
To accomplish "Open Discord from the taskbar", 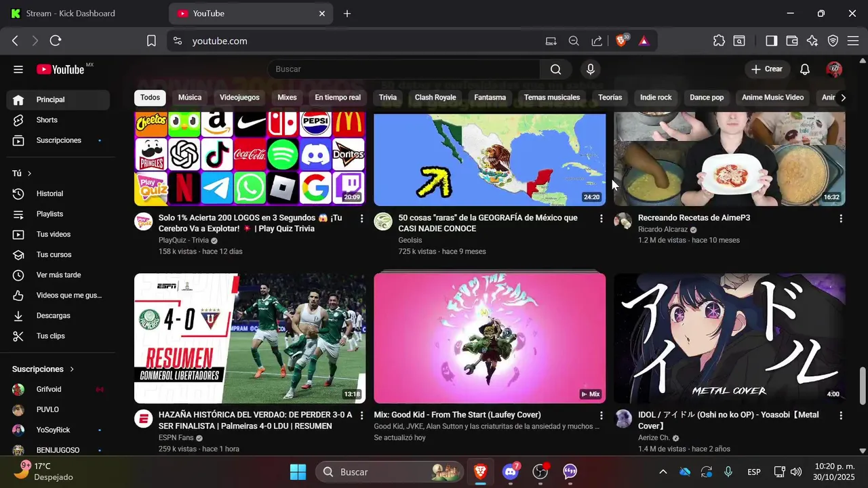I will click(x=511, y=472).
